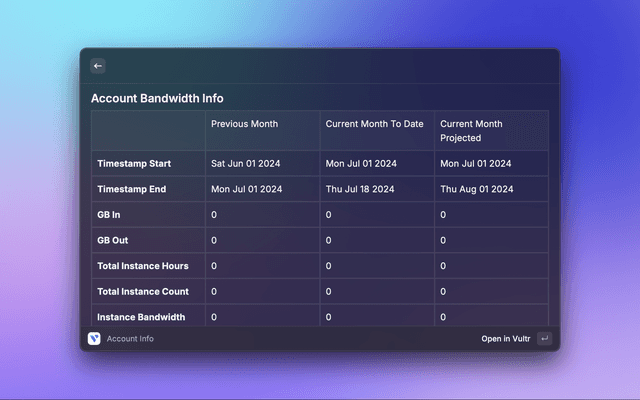The height and width of the screenshot is (400, 640).
Task: Select the GB In row label
Action: tap(108, 215)
